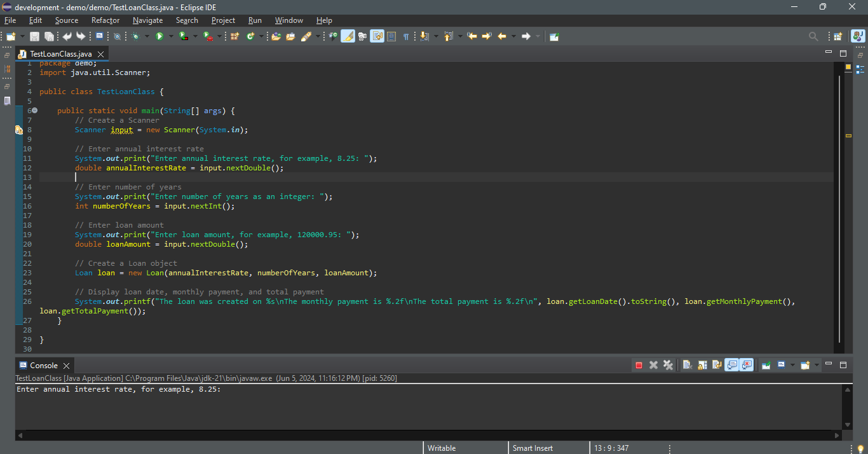Close the Console view tab
868x454 pixels.
pos(66,366)
